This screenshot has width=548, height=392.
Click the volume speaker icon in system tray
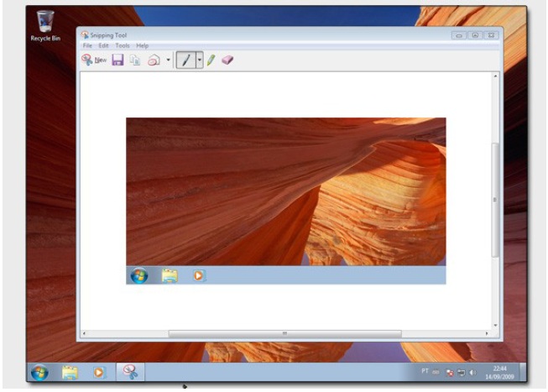(x=472, y=372)
